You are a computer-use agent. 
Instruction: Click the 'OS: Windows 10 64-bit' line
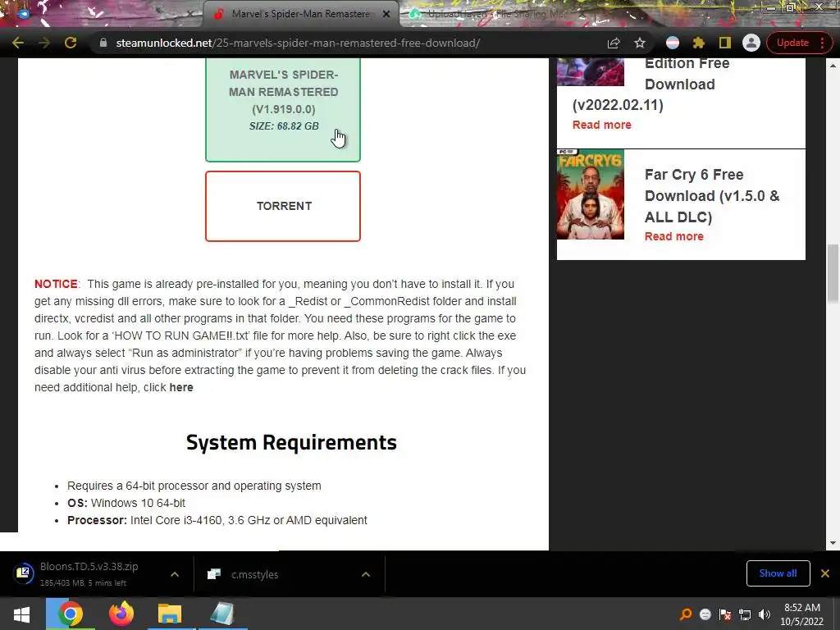click(x=126, y=503)
